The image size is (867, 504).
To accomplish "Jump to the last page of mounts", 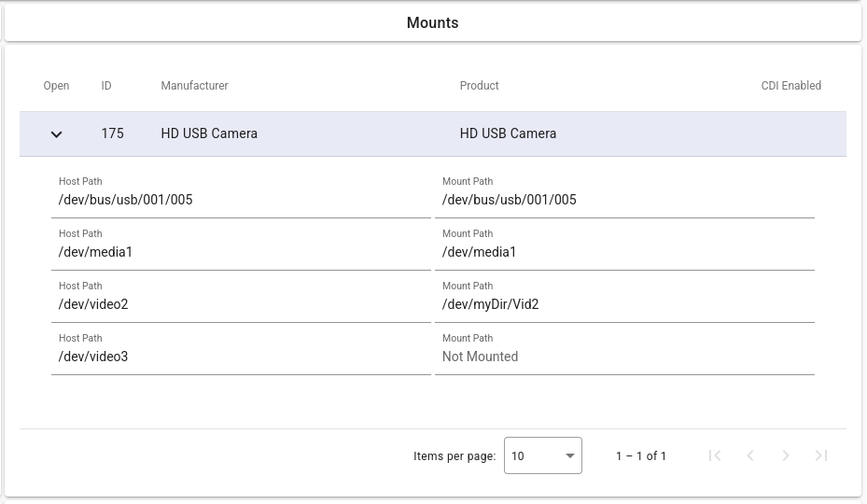I will pyautogui.click(x=820, y=455).
